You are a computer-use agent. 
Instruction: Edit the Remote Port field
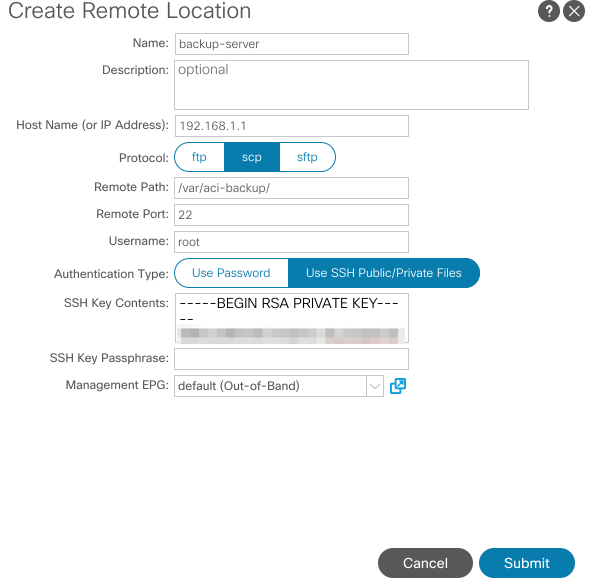(x=292, y=215)
